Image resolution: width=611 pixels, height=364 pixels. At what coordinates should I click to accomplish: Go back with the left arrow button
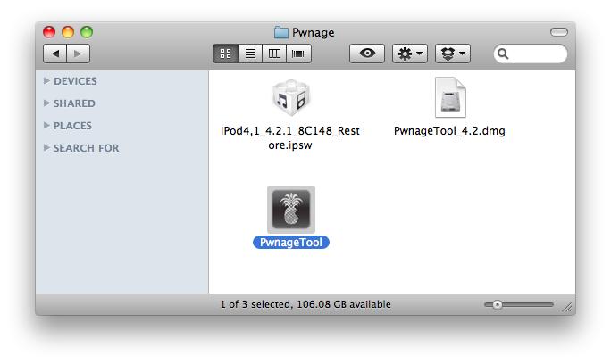point(55,54)
